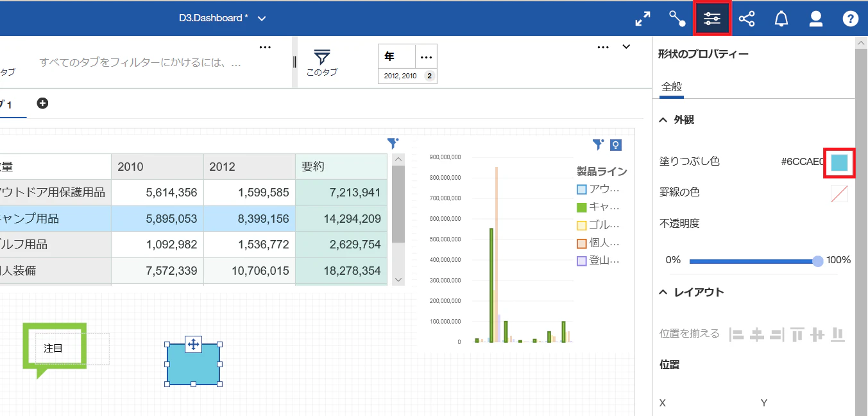The height and width of the screenshot is (416, 868).
Task: Open the user profile icon
Action: point(816,19)
